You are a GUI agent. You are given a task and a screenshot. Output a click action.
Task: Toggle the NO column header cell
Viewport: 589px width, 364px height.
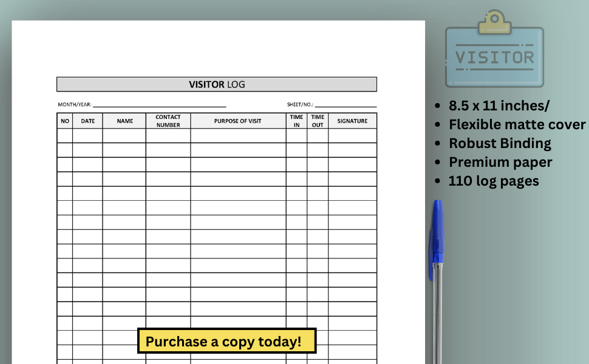tap(65, 121)
